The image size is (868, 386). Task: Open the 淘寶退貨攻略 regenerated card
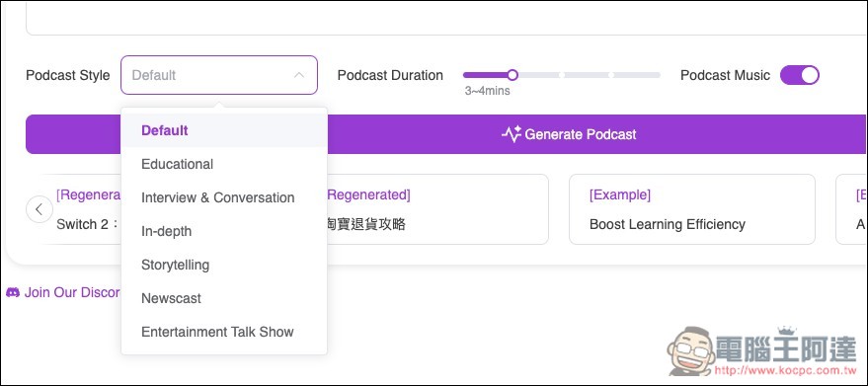437,209
